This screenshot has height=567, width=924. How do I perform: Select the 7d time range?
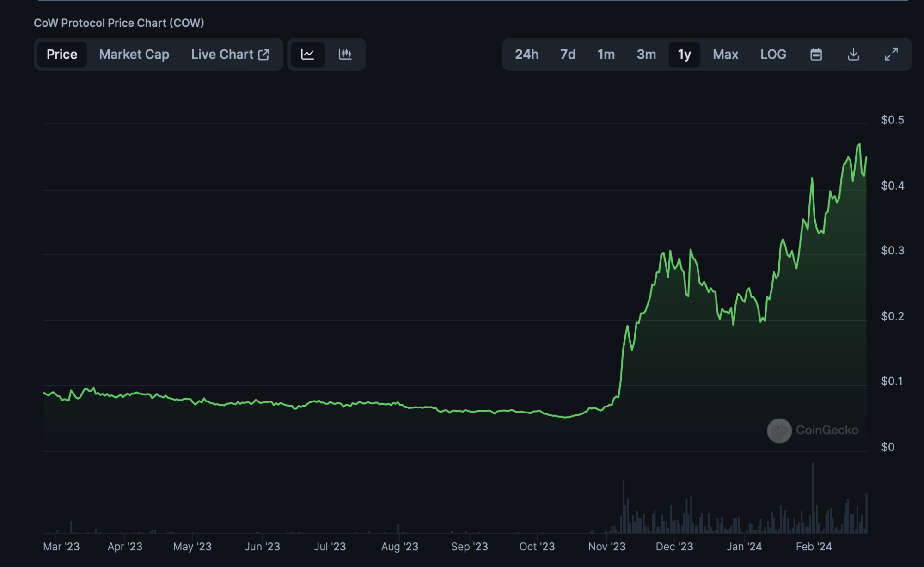point(568,55)
